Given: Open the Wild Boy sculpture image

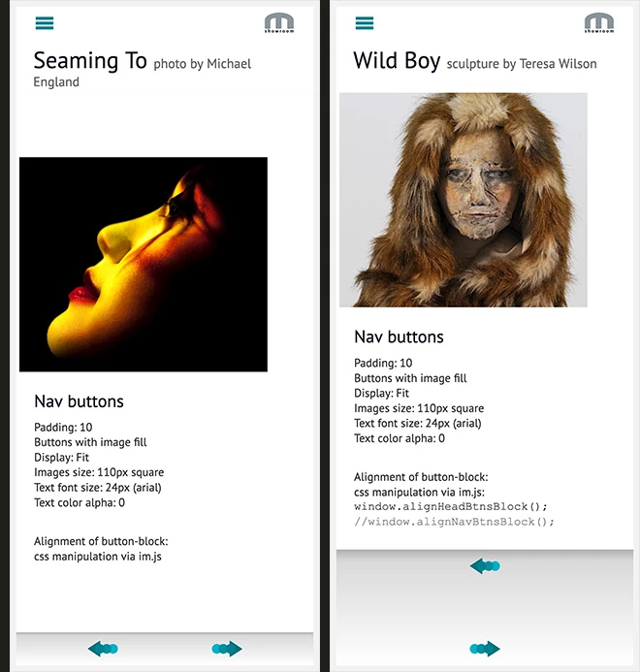Looking at the screenshot, I should click(x=463, y=200).
